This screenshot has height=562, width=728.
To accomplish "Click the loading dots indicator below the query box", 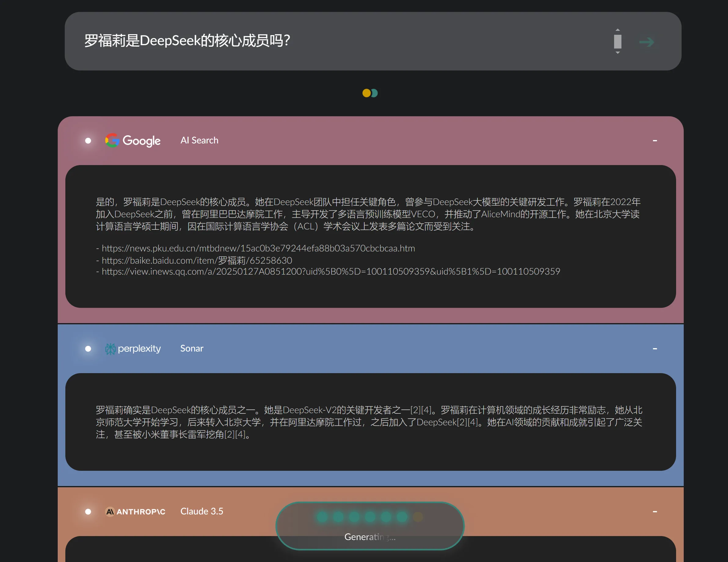I will (x=370, y=93).
